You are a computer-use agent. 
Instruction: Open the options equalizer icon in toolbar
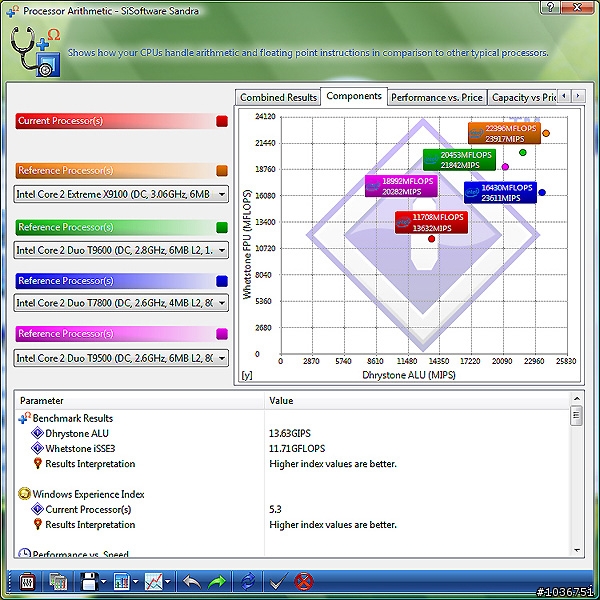[x=28, y=582]
